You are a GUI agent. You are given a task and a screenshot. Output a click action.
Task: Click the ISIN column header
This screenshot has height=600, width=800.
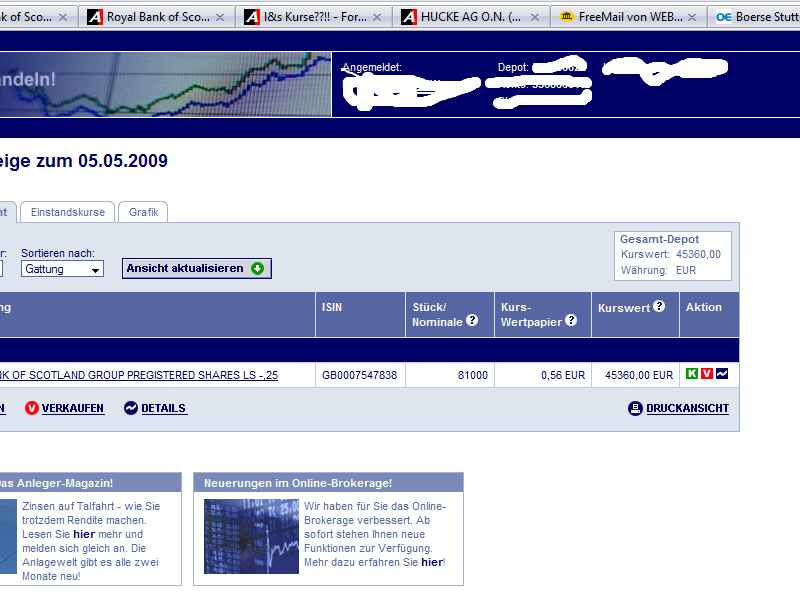tap(360, 314)
